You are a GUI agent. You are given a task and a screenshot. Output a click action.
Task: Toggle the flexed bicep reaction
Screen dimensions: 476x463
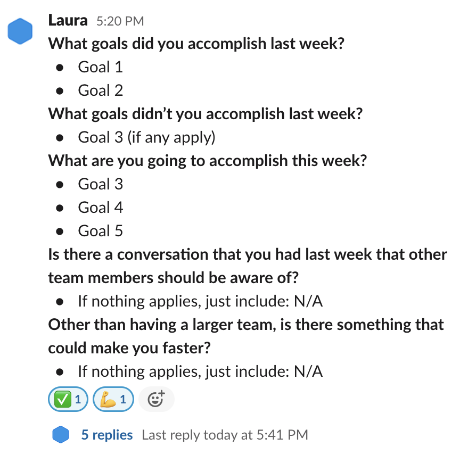click(113, 399)
